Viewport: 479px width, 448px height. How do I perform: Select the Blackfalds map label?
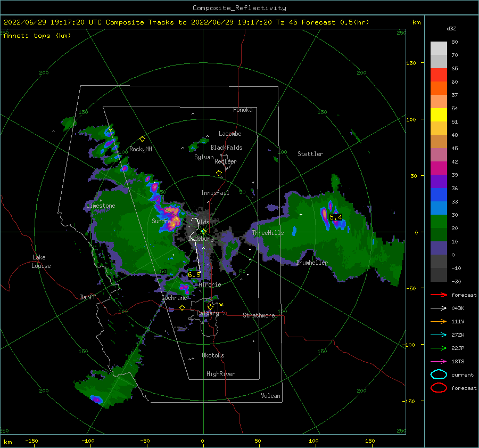coord(226,148)
